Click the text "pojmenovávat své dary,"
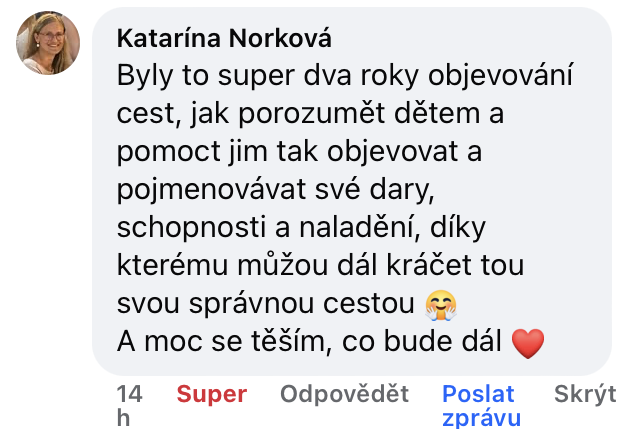This screenshot has height=436, width=636. point(276,189)
